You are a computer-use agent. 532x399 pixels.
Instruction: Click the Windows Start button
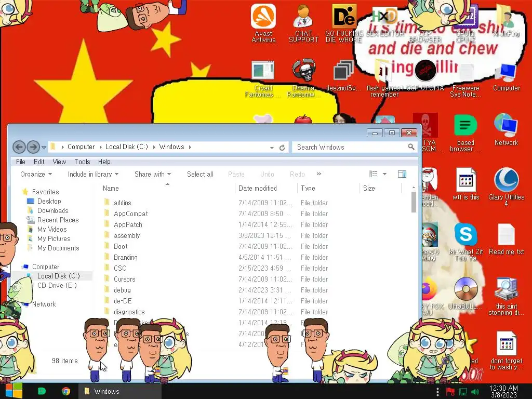pos(14,391)
